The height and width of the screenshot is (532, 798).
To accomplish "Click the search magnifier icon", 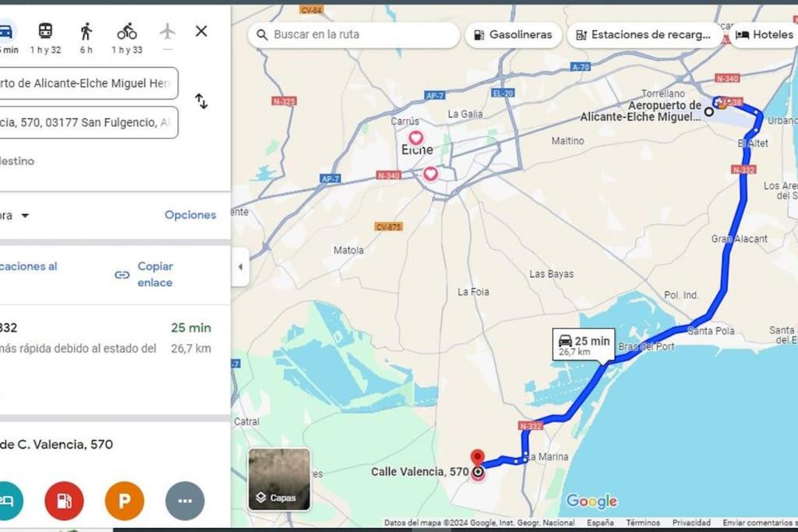I will tap(262, 34).
